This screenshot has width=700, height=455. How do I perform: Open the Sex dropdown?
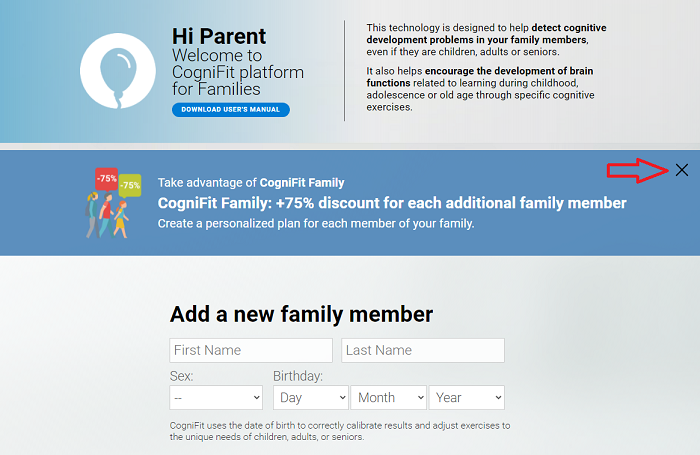click(216, 397)
